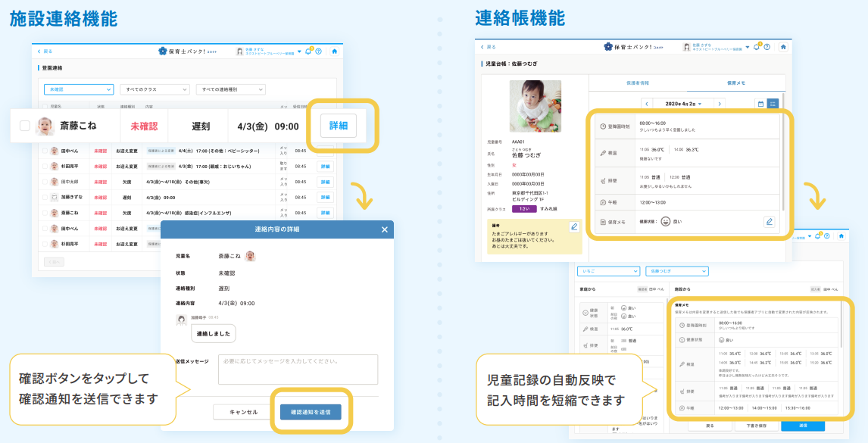868x443 pixels.
Task: Click the 確認通知を送信 button
Action: click(311, 412)
